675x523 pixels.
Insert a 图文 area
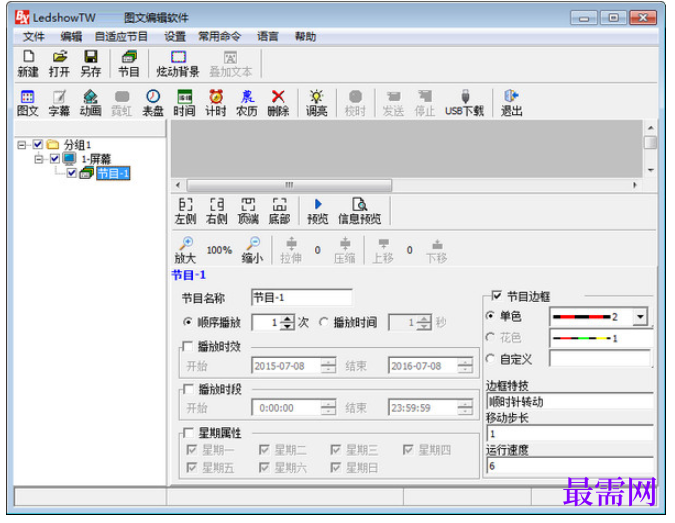(x=28, y=103)
